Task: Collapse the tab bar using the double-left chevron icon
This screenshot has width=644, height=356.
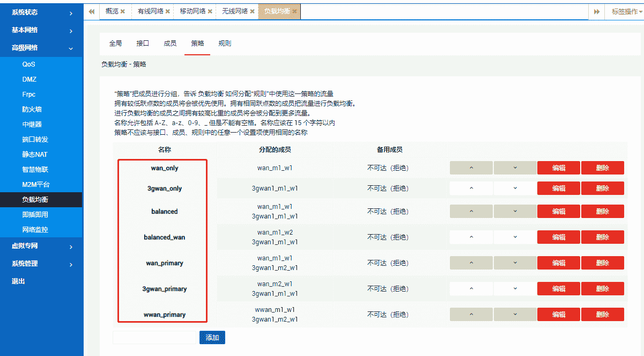Action: 91,11
